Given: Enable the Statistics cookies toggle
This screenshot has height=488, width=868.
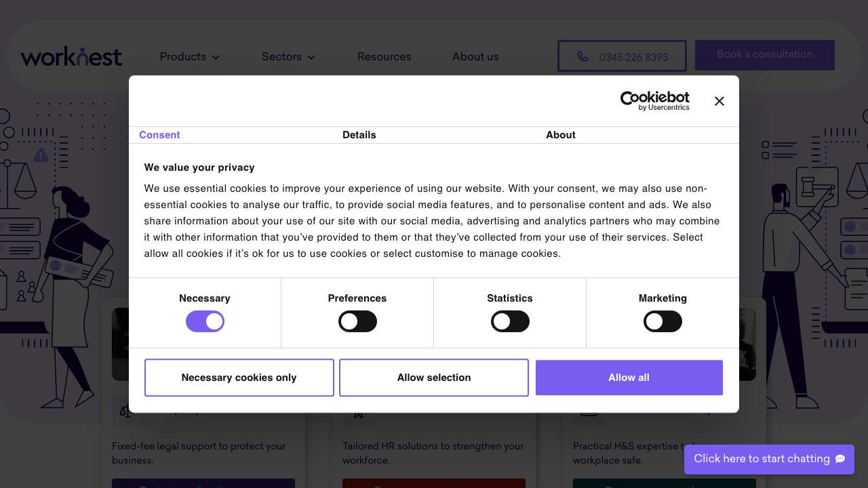Looking at the screenshot, I should [x=510, y=321].
